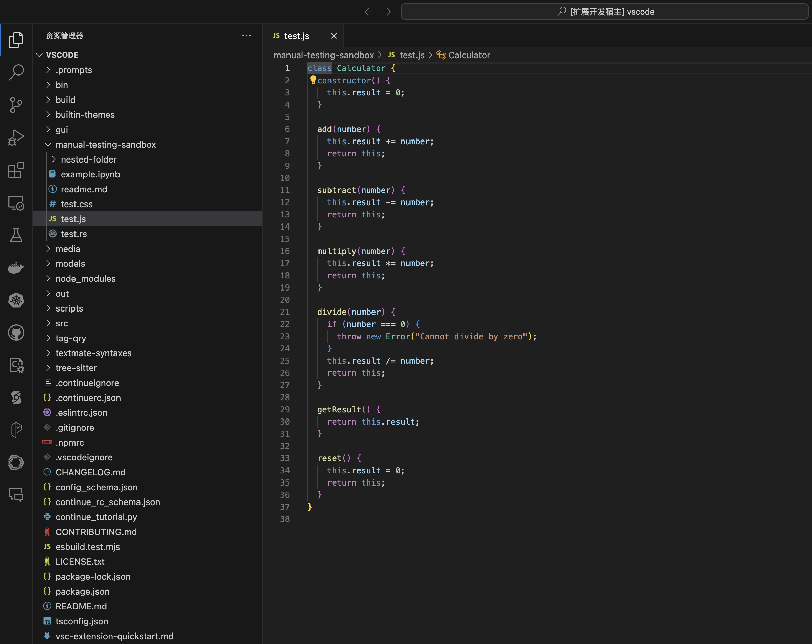812x644 pixels.
Task: Go back using the navigation arrow
Action: point(369,12)
